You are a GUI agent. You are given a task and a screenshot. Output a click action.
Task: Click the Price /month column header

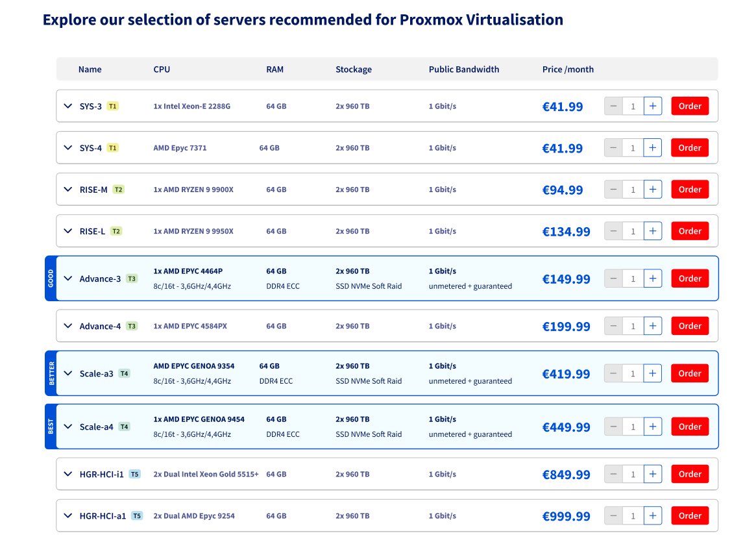coord(568,69)
